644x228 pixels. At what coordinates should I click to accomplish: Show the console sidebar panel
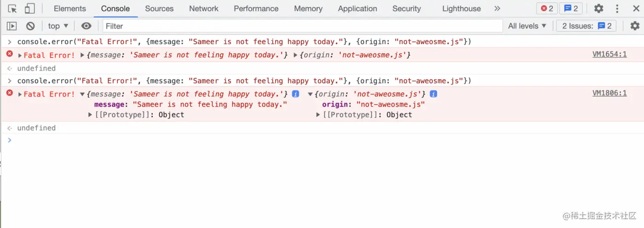pos(12,26)
